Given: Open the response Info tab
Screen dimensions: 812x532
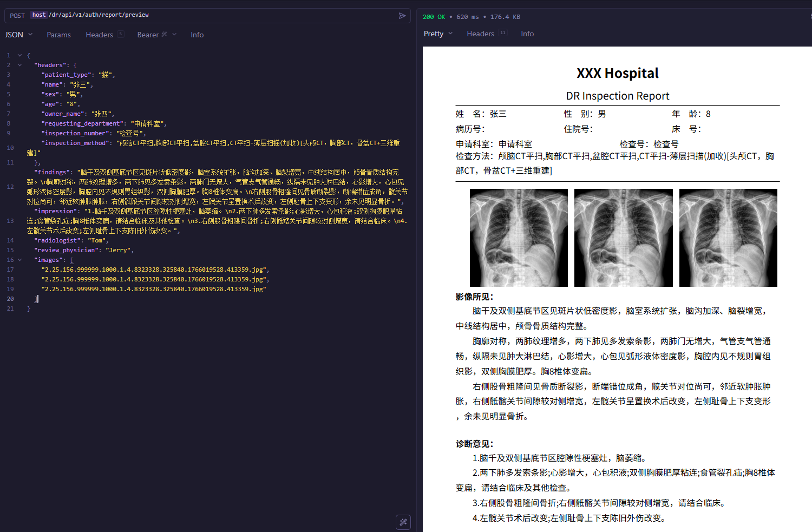Looking at the screenshot, I should tap(527, 34).
